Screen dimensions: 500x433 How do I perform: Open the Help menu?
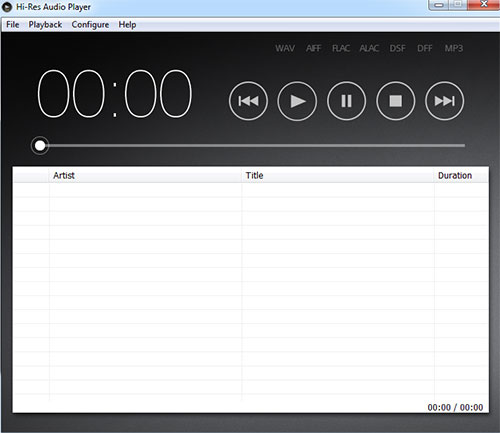pyautogui.click(x=127, y=25)
